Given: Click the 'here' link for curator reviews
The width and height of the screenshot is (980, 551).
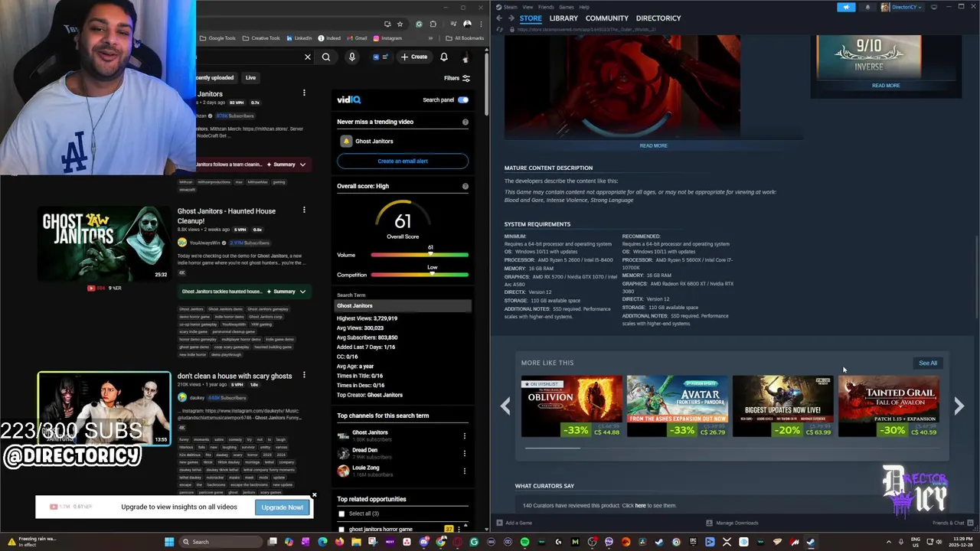Looking at the screenshot, I should pyautogui.click(x=640, y=506).
